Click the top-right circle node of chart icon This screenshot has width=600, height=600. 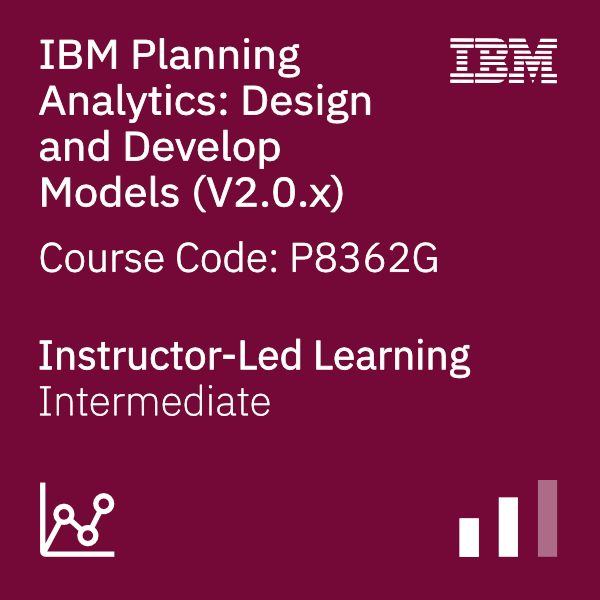tap(104, 504)
